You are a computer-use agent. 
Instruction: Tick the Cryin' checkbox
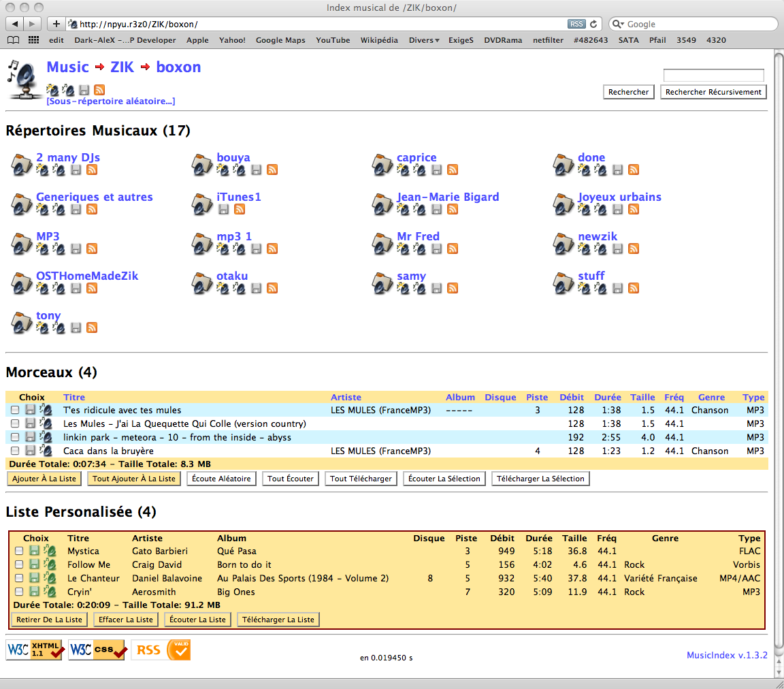19,592
